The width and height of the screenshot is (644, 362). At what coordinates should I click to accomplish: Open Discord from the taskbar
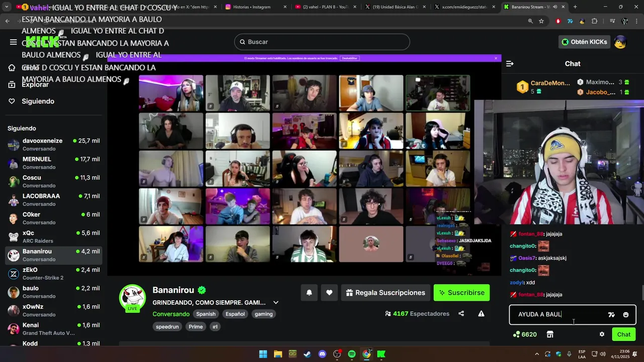tap(322, 354)
